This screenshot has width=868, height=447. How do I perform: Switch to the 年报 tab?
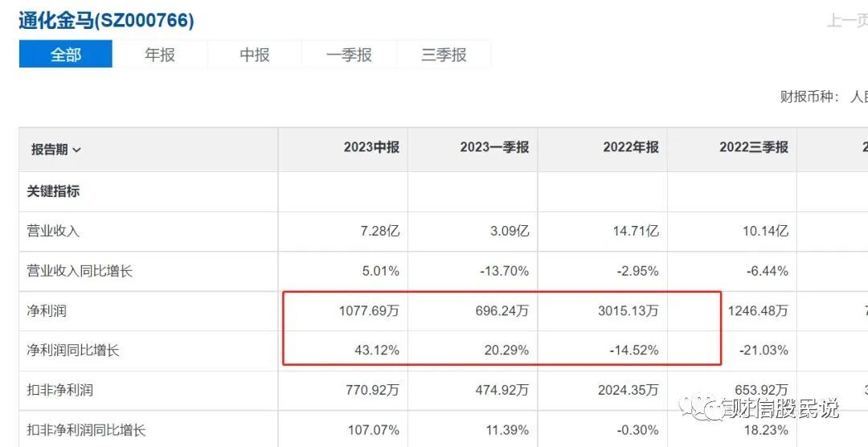(160, 54)
